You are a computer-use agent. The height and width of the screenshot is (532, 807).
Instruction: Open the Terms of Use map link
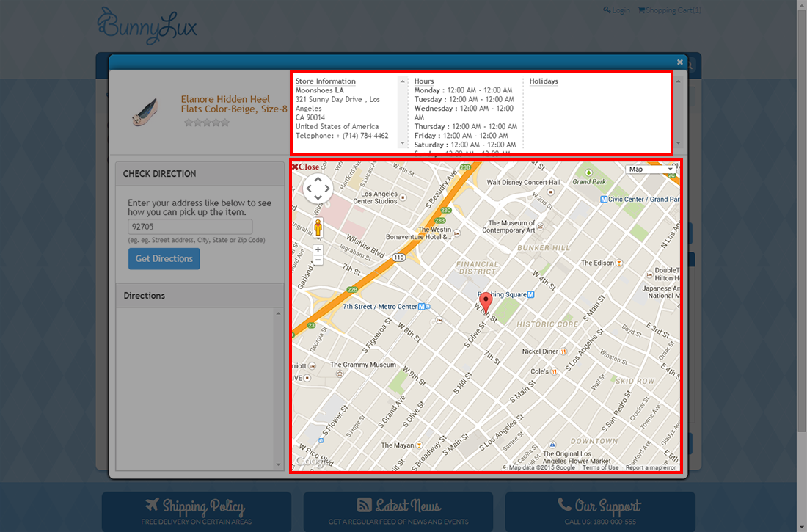600,467
